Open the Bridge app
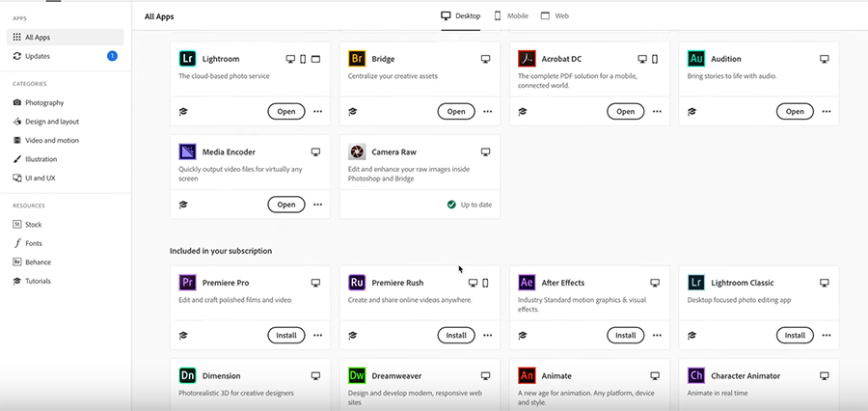 coord(456,111)
